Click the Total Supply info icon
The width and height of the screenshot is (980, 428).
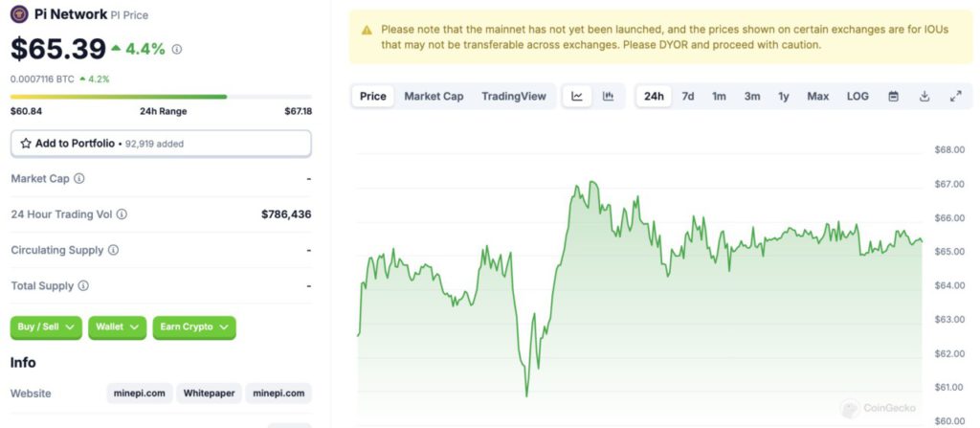coord(83,285)
